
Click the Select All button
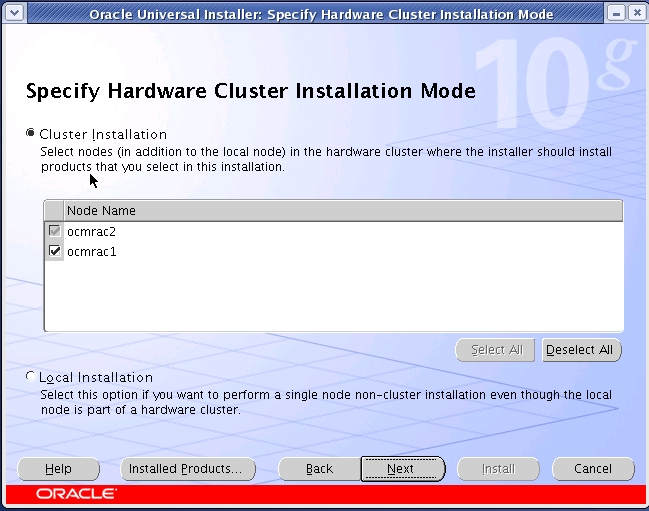tap(495, 350)
